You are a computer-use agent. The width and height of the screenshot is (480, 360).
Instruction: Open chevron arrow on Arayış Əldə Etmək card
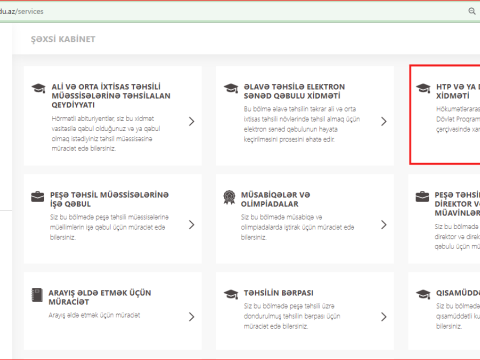tap(191, 317)
